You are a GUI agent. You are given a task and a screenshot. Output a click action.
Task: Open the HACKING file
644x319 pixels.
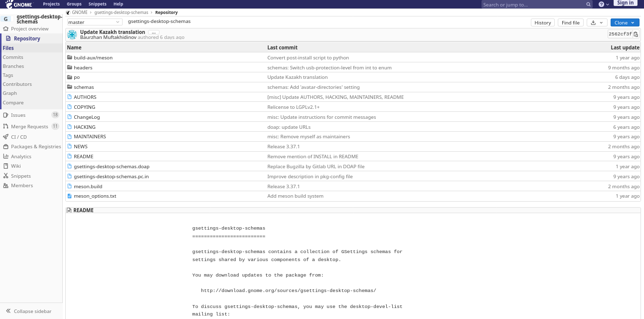tap(85, 127)
